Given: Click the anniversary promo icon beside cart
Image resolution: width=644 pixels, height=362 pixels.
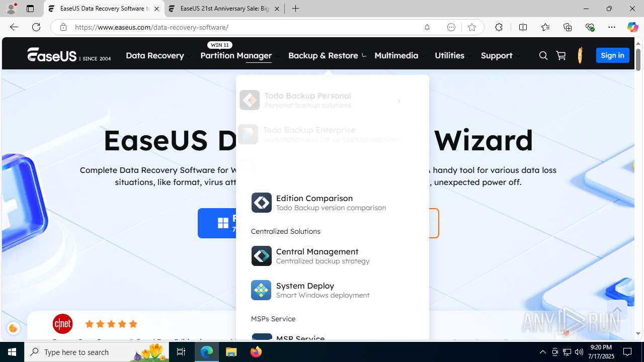Looking at the screenshot, I should tap(580, 55).
